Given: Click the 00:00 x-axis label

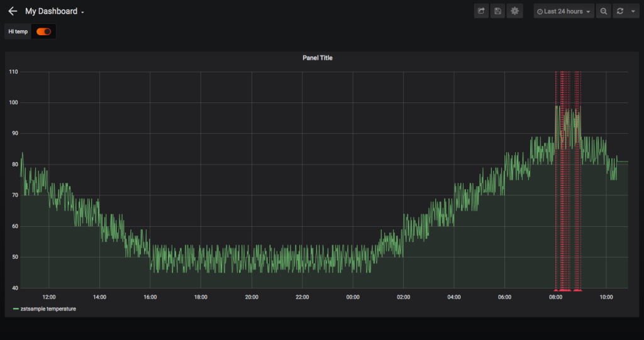Looking at the screenshot, I should click(x=353, y=297).
